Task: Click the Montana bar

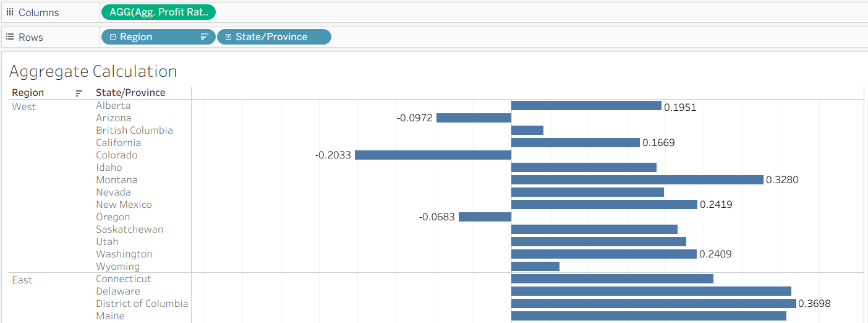Action: pyautogui.click(x=637, y=179)
